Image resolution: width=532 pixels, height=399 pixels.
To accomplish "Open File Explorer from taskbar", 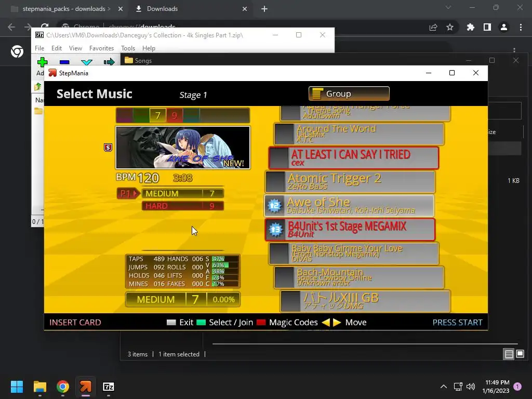I will (40, 387).
